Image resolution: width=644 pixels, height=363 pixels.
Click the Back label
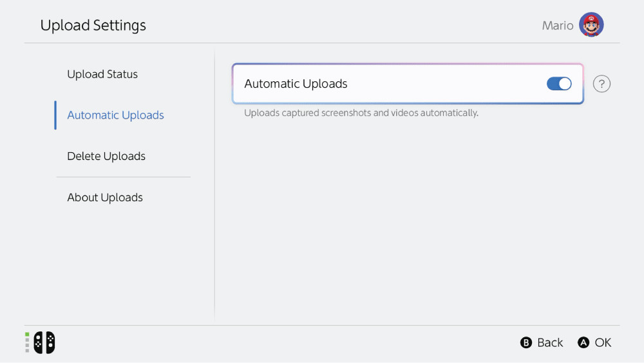(549, 342)
